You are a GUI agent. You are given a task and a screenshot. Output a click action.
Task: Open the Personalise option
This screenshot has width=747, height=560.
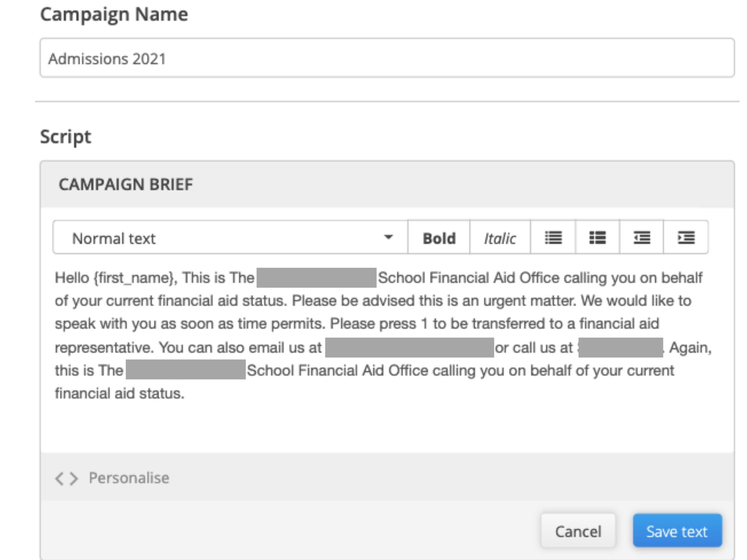tap(129, 478)
